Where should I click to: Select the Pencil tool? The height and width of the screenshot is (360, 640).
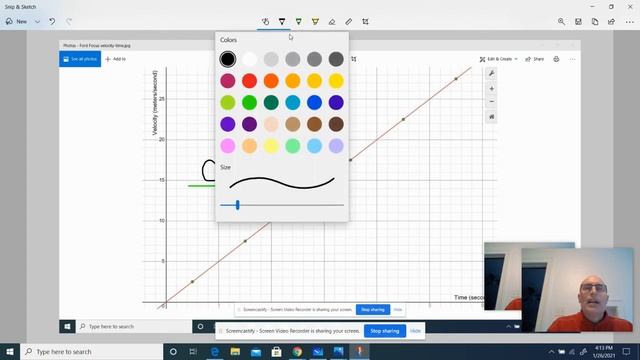pos(299,22)
